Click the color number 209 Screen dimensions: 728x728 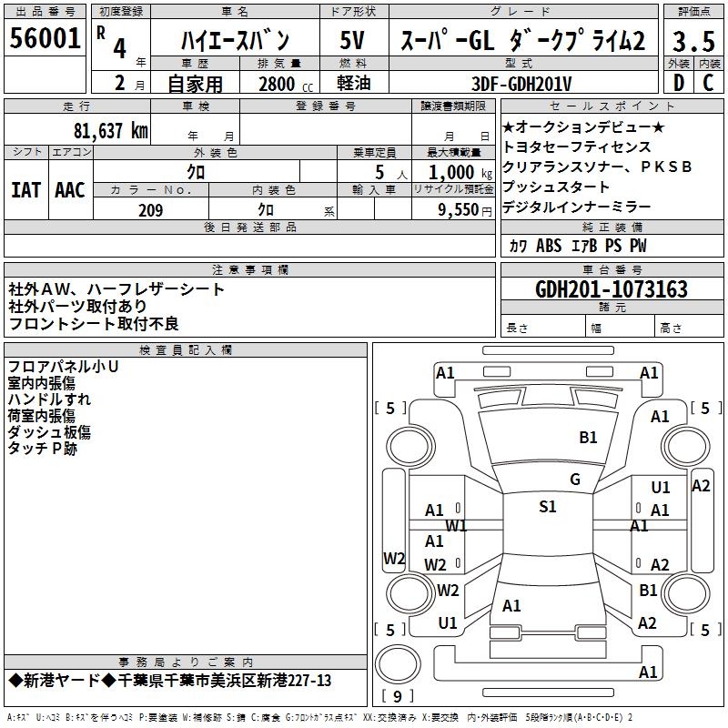pos(150,210)
